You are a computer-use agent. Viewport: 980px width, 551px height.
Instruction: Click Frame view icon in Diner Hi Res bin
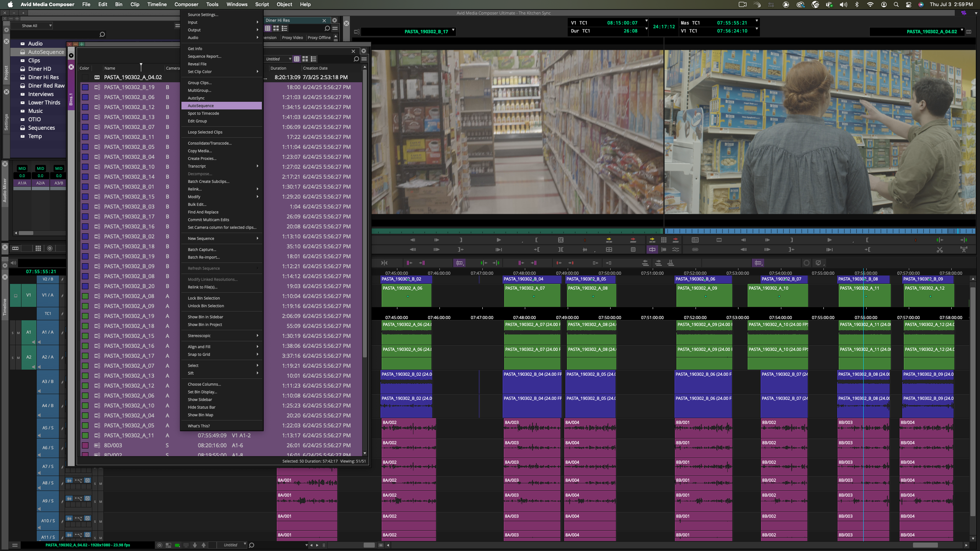[276, 28]
